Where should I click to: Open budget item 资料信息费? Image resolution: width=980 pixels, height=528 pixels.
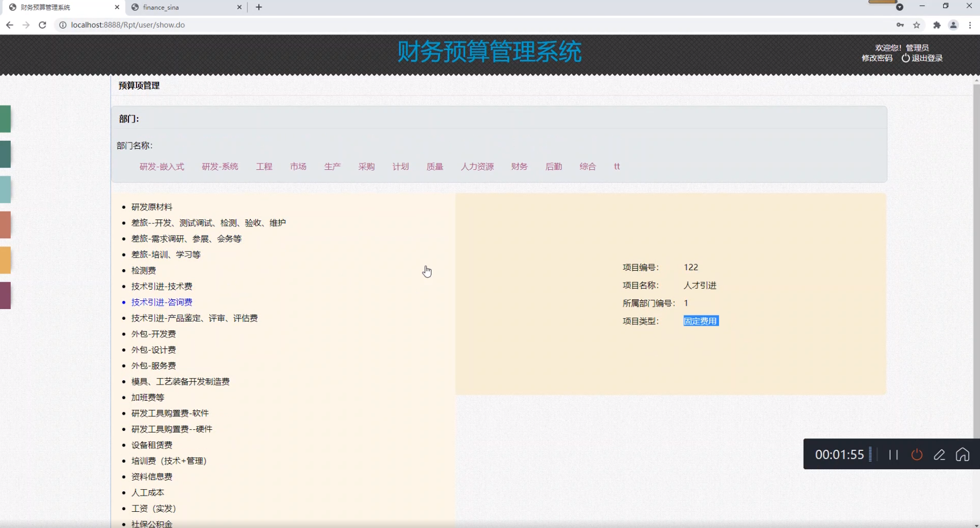152,477
